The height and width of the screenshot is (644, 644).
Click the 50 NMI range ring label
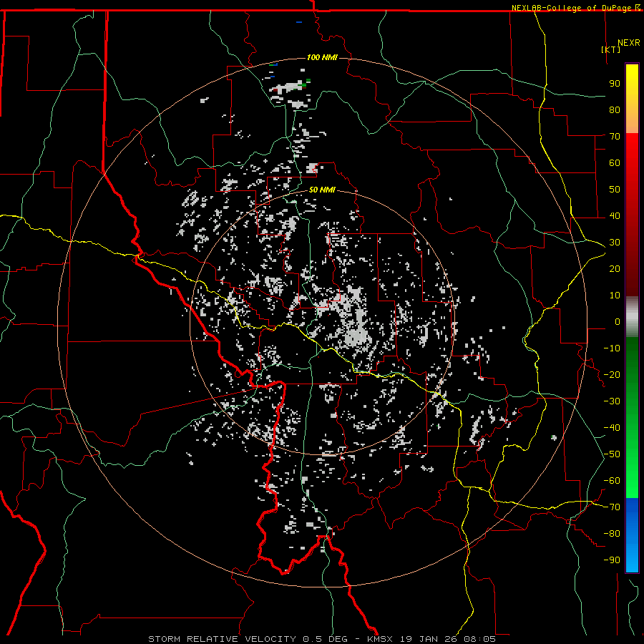[x=322, y=190]
